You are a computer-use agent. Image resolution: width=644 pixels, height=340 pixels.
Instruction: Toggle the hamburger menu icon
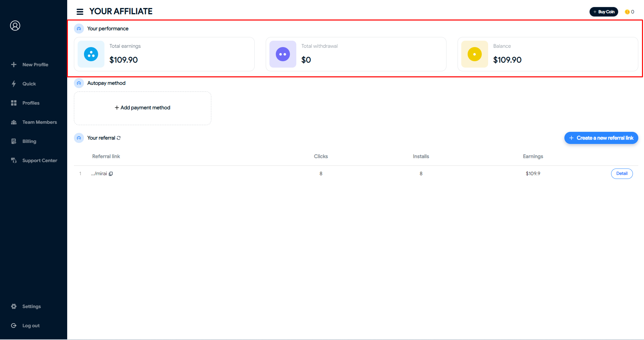pyautogui.click(x=80, y=12)
